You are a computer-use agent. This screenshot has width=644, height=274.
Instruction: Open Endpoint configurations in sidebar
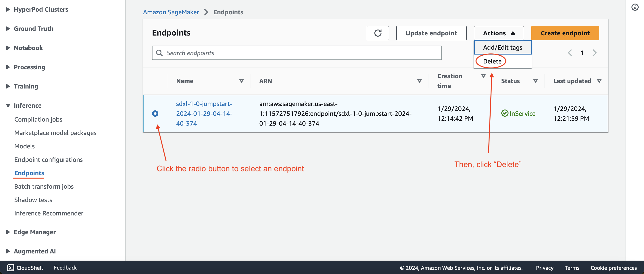[48, 160]
